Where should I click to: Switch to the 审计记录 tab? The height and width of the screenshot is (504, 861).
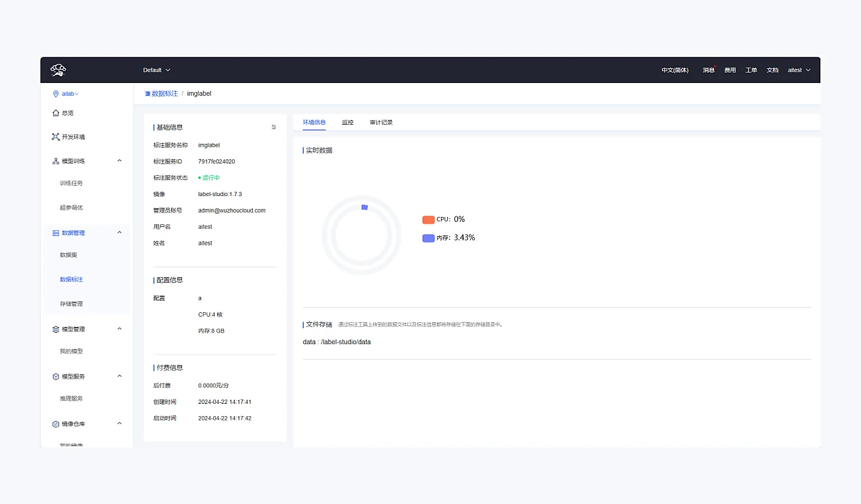pyautogui.click(x=381, y=122)
